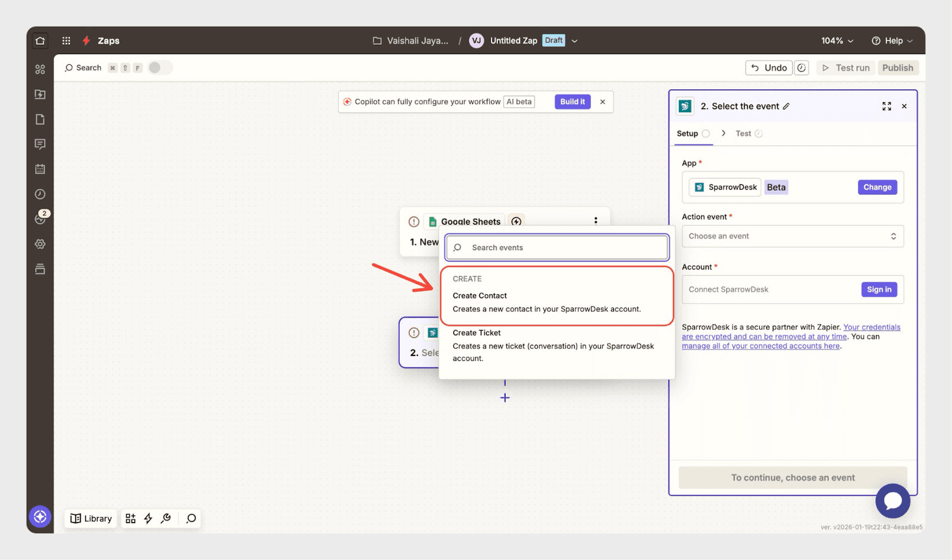This screenshot has height=560, width=952.
Task: Open the settings gear in left sidebar
Action: [40, 244]
